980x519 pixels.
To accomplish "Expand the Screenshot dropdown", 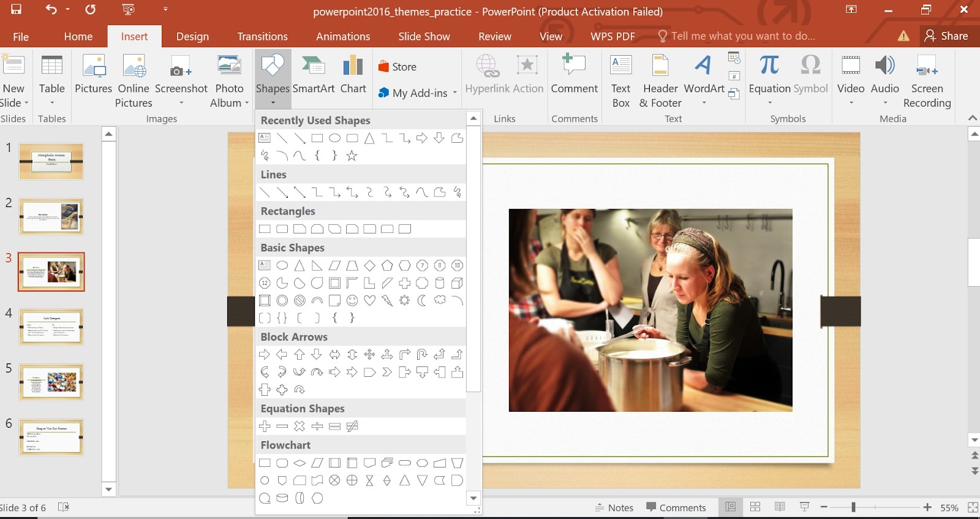I will 181,103.
